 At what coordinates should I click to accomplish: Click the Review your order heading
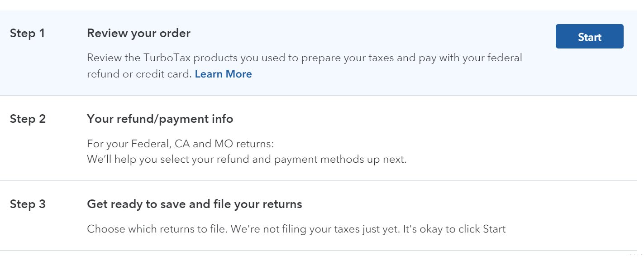(x=138, y=34)
